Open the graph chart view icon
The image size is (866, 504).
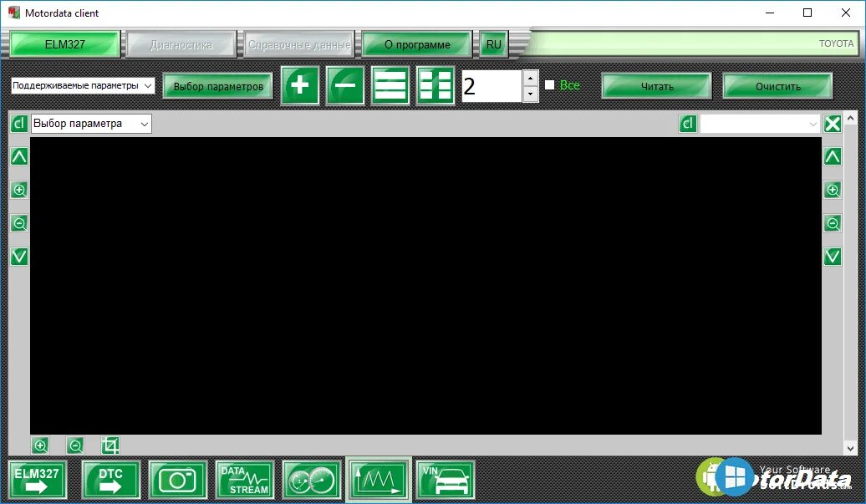click(379, 480)
